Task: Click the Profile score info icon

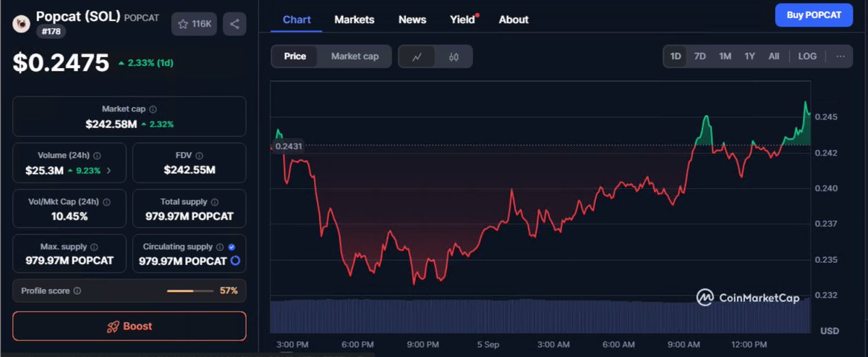Action: [x=77, y=290]
